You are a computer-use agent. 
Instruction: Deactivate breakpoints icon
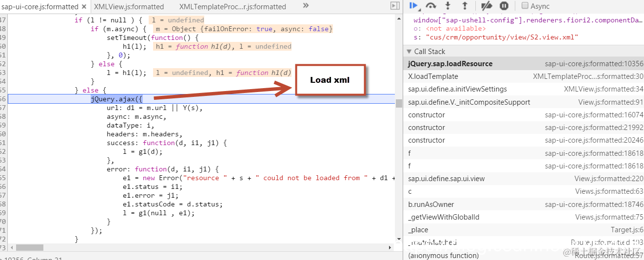(487, 6)
